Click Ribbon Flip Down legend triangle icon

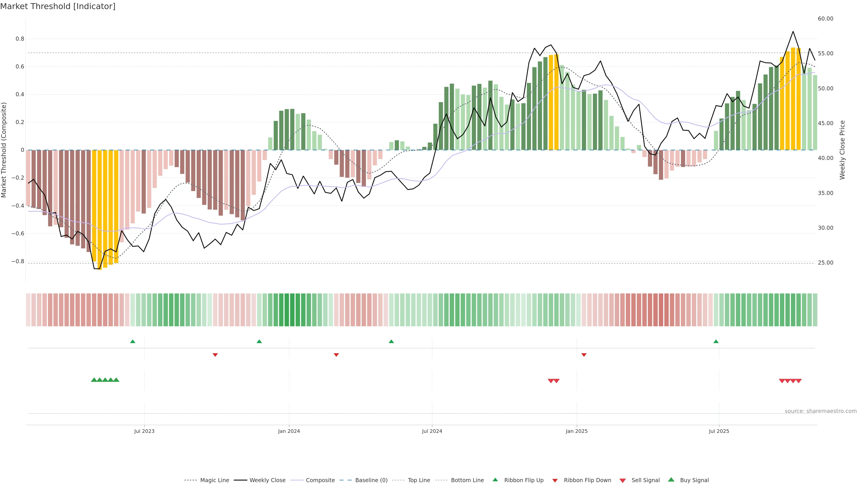tap(555, 481)
